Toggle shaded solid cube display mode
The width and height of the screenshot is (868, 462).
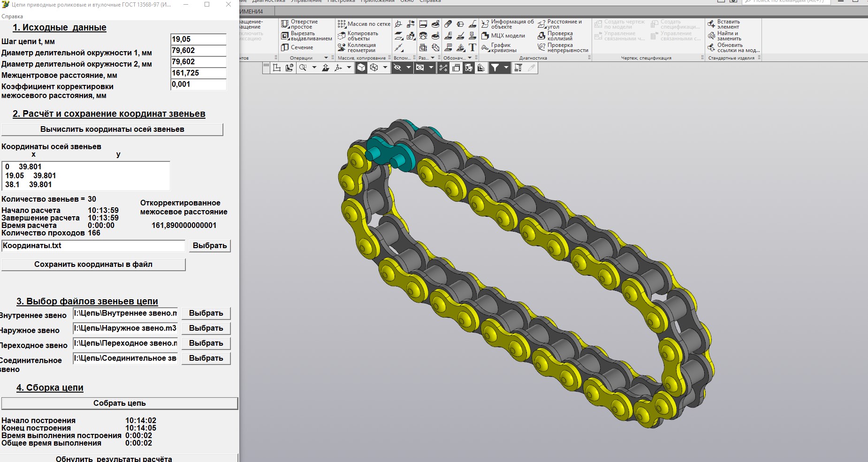click(x=361, y=68)
